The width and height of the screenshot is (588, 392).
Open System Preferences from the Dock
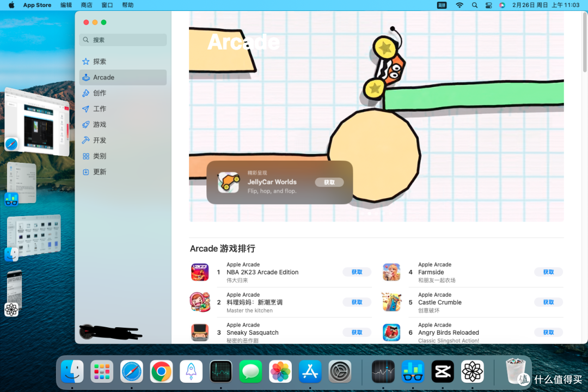click(x=340, y=371)
